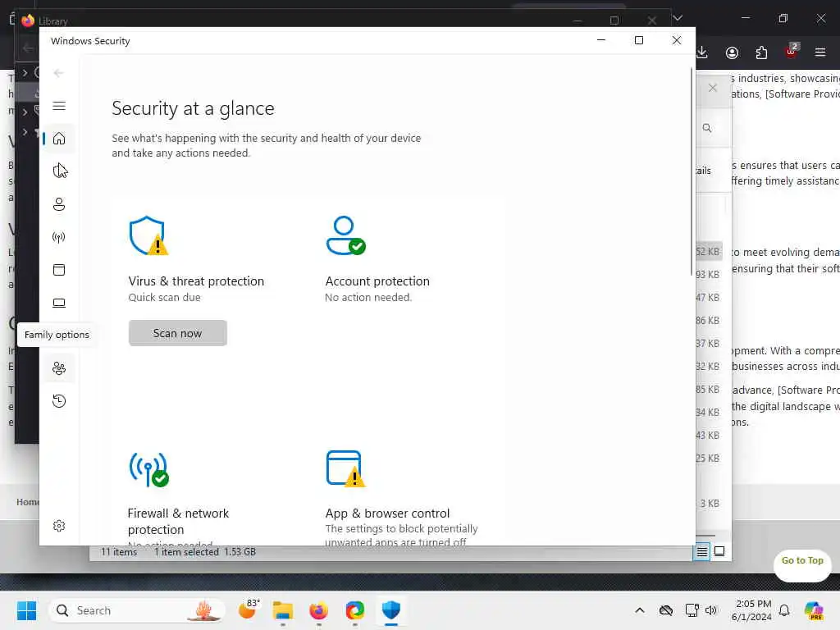Image resolution: width=840 pixels, height=630 pixels.
Task: Switch File Explorer to details view
Action: [702, 552]
